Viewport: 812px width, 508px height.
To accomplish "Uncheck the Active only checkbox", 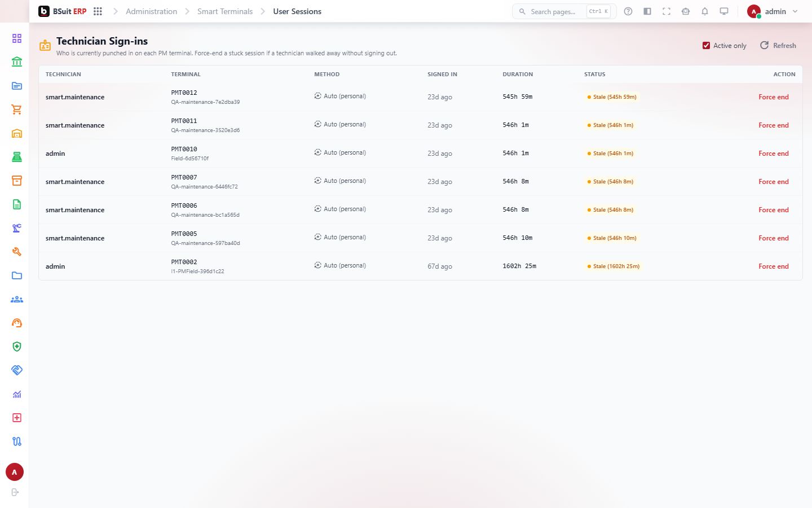I will click(x=706, y=46).
